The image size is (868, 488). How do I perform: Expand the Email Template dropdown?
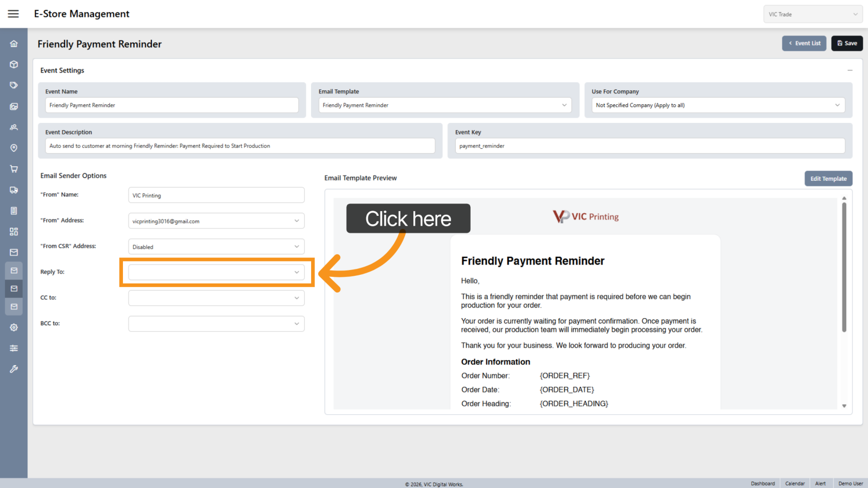point(444,105)
